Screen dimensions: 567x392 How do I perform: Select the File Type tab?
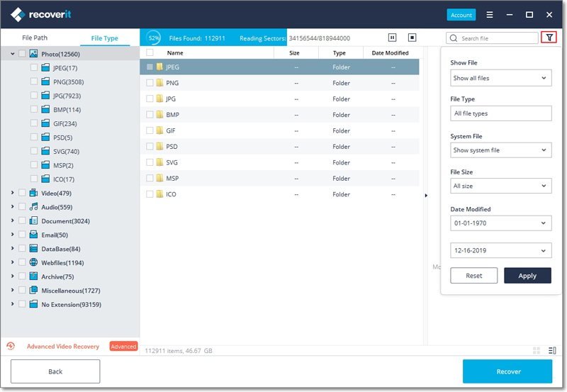(104, 38)
